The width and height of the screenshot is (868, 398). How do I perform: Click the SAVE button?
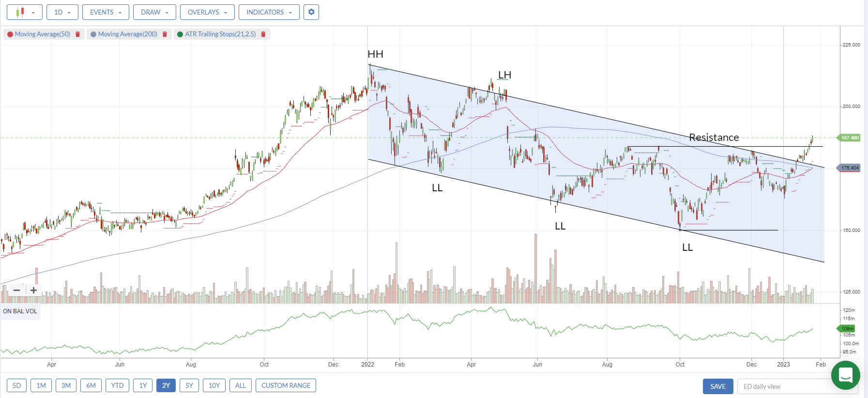718,386
